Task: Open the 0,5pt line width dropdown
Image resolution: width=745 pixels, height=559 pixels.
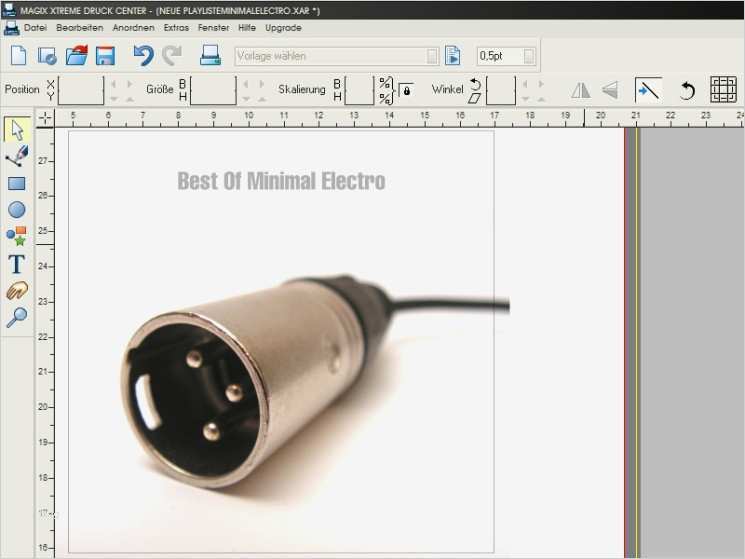Action: coord(530,56)
